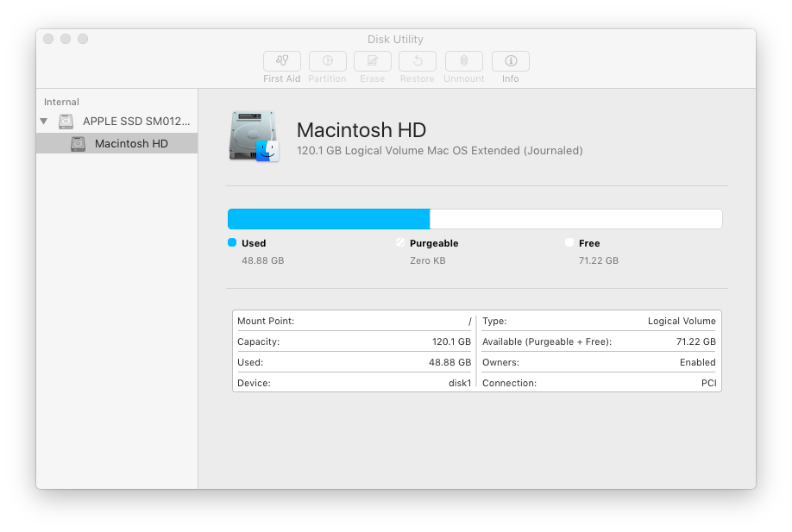Click the 'disk1' device value
792x532 pixels.
pyautogui.click(x=460, y=383)
